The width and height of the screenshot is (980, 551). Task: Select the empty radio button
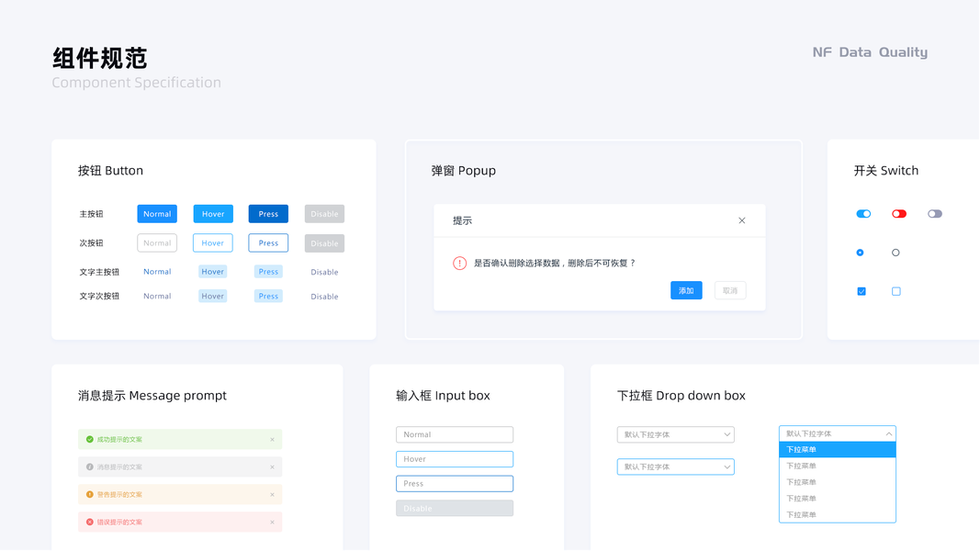(896, 253)
